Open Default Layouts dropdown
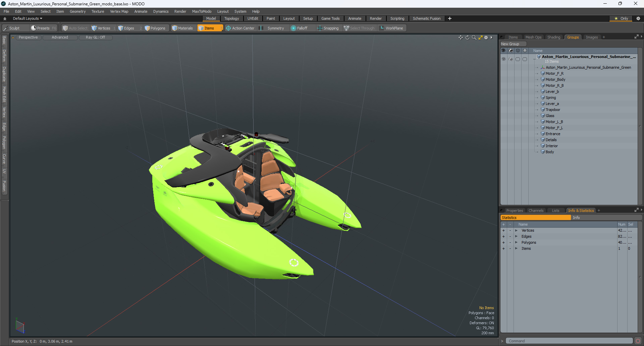The width and height of the screenshot is (644, 346). (28, 18)
